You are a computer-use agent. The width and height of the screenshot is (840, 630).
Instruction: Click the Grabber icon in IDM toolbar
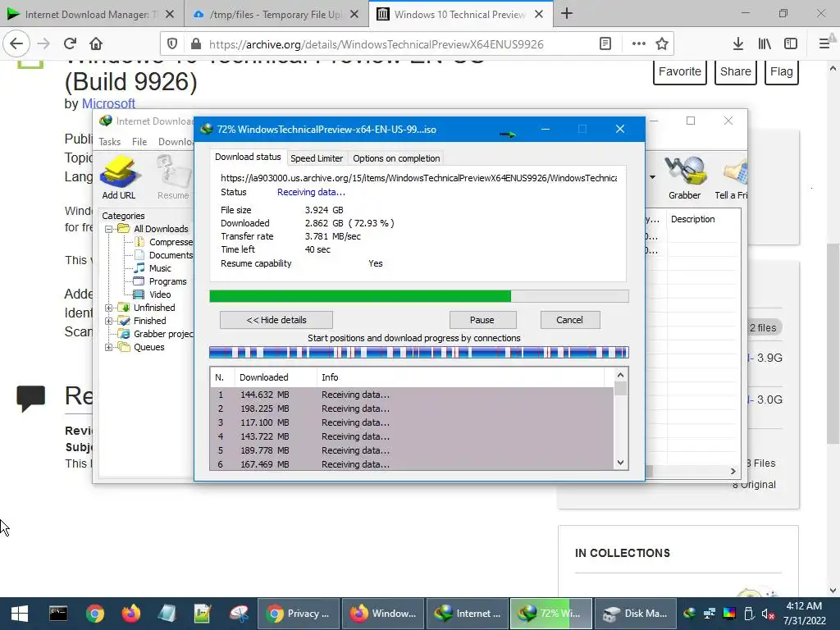[684, 177]
